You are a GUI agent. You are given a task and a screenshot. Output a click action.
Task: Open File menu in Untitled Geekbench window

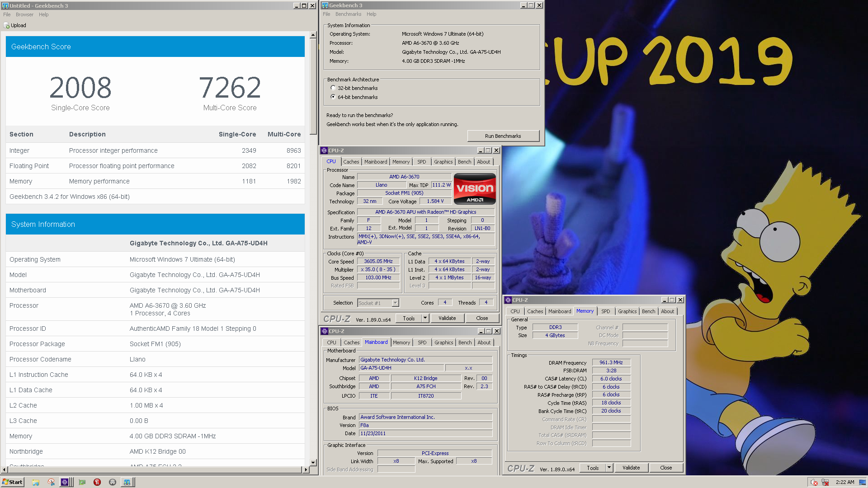tap(7, 14)
